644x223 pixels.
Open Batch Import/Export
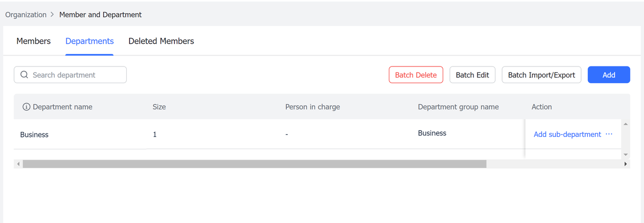(x=541, y=75)
